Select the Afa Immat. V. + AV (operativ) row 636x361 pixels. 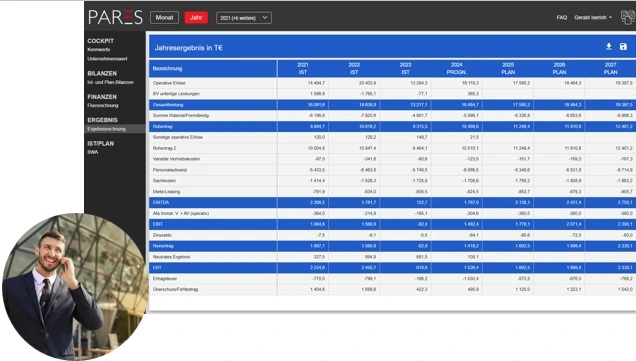[180, 213]
